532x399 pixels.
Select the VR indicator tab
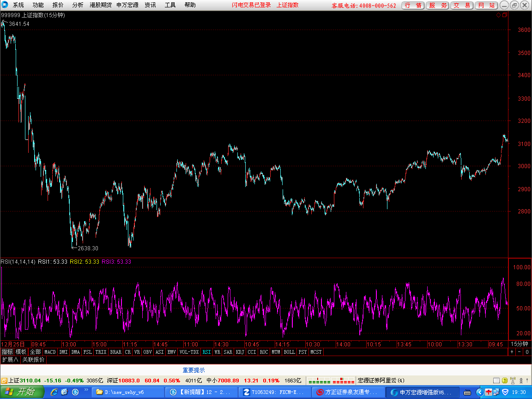pyautogui.click(x=137, y=352)
